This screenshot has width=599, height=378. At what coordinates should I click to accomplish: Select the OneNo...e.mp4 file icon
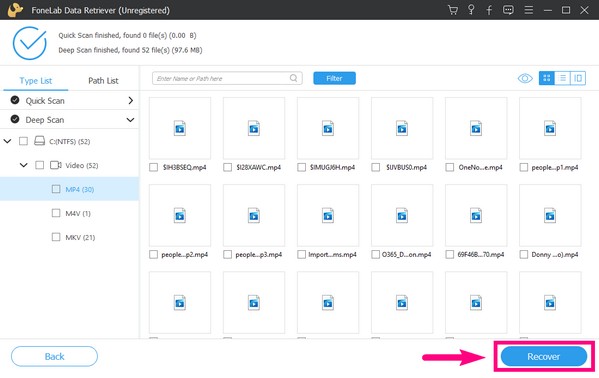pyautogui.click(x=476, y=128)
